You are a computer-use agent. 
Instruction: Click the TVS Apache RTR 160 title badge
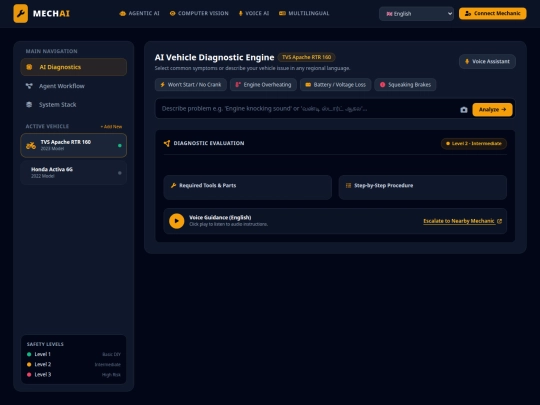[307, 57]
